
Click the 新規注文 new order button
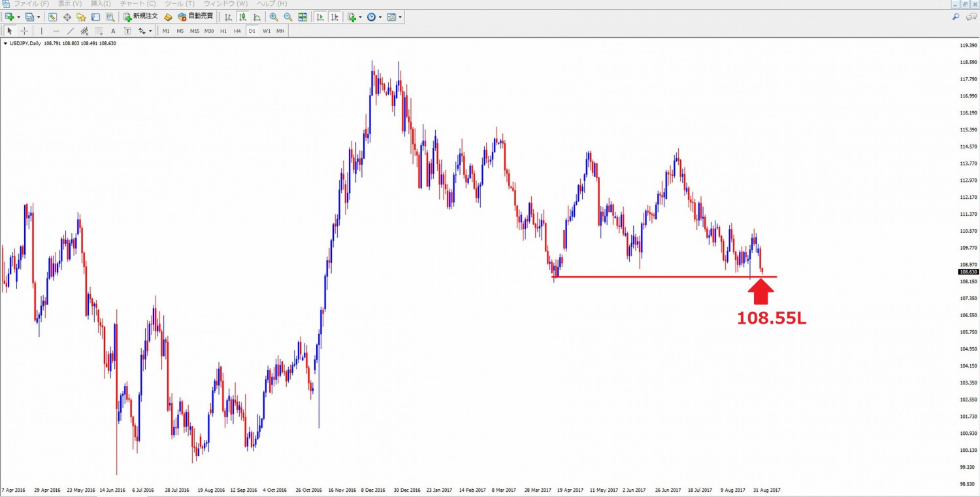click(x=140, y=17)
